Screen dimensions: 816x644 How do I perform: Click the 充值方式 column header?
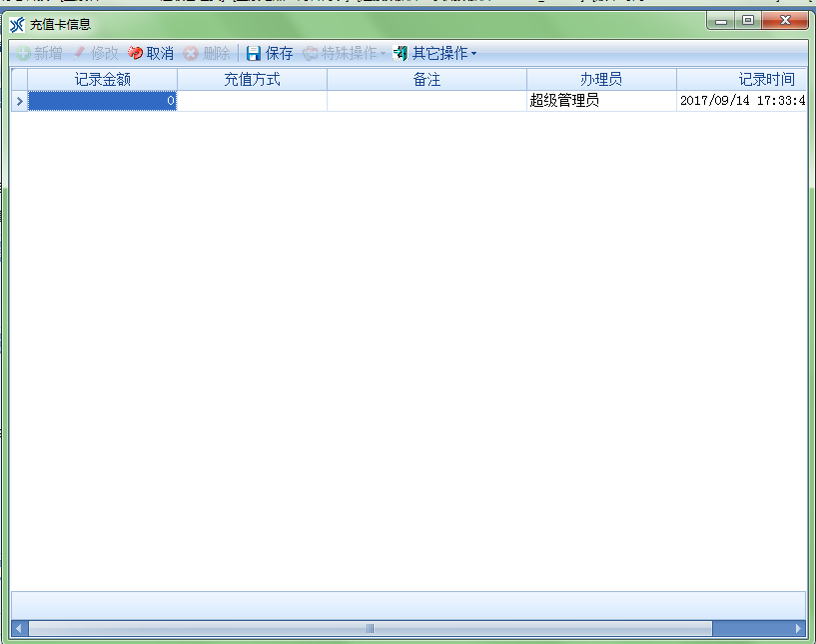point(253,80)
